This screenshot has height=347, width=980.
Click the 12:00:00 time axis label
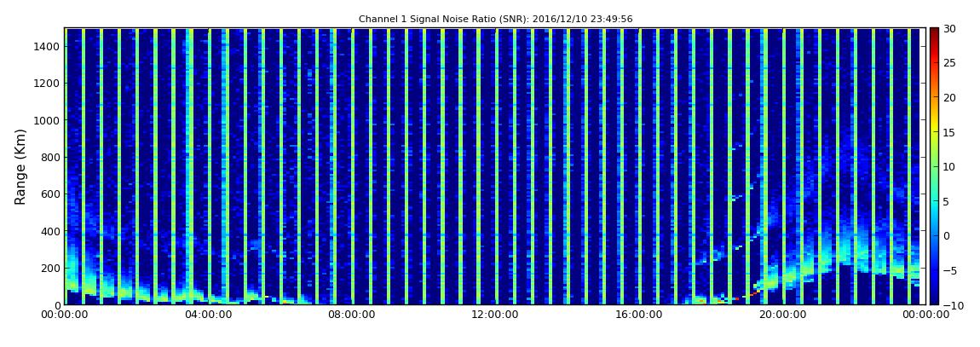(494, 315)
